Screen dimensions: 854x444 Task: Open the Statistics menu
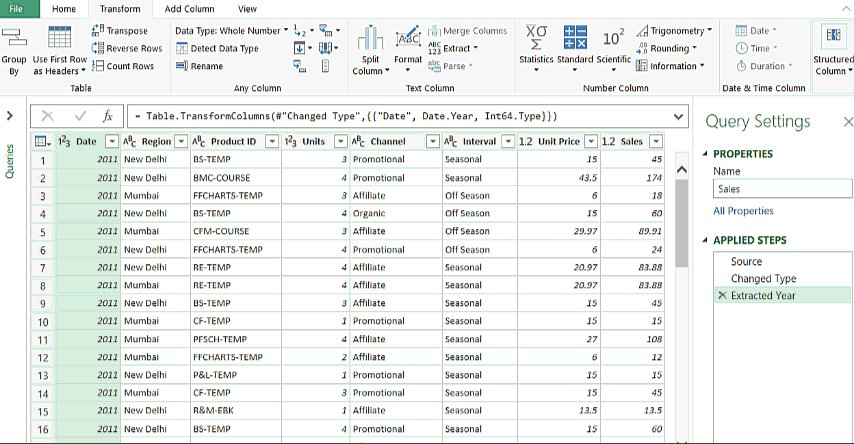click(x=536, y=50)
